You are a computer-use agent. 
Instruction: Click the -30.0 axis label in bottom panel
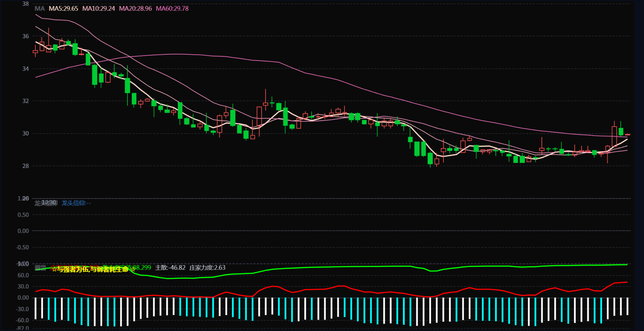[x=22, y=309]
